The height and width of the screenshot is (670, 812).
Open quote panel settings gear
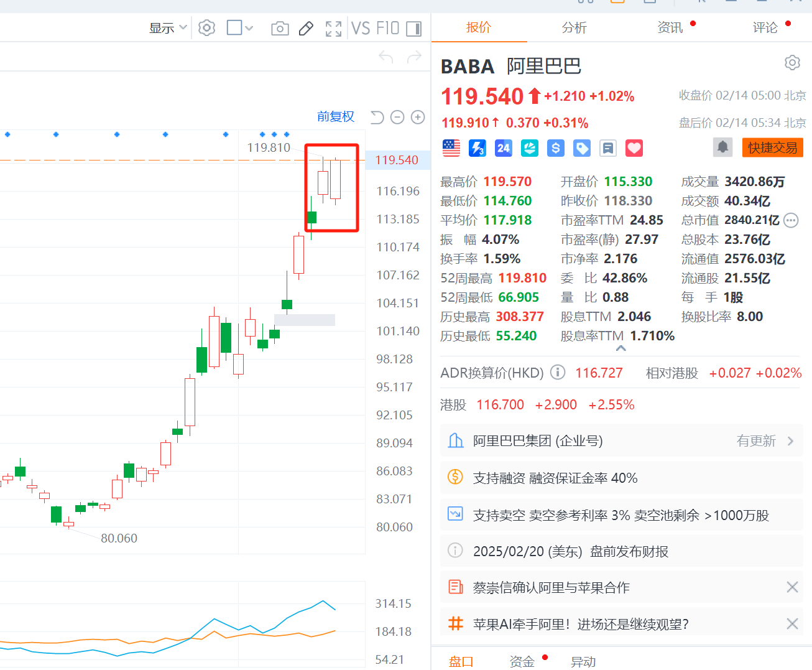(792, 63)
